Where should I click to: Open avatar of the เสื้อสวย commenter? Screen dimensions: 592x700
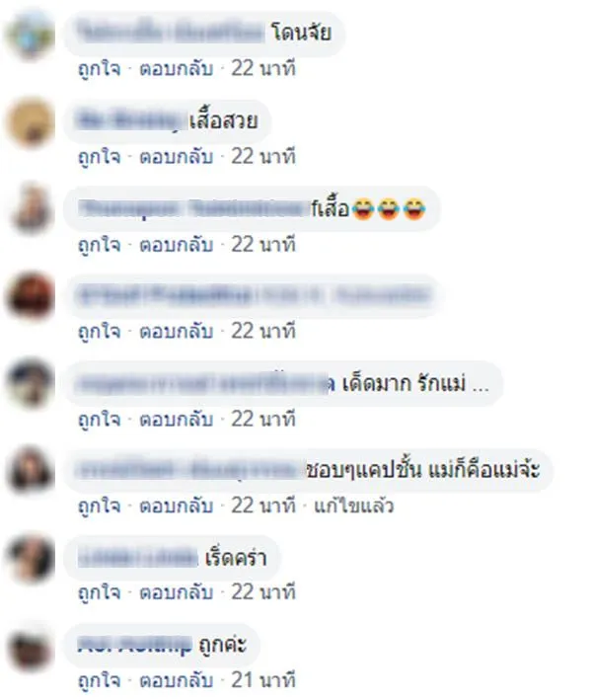(31, 122)
